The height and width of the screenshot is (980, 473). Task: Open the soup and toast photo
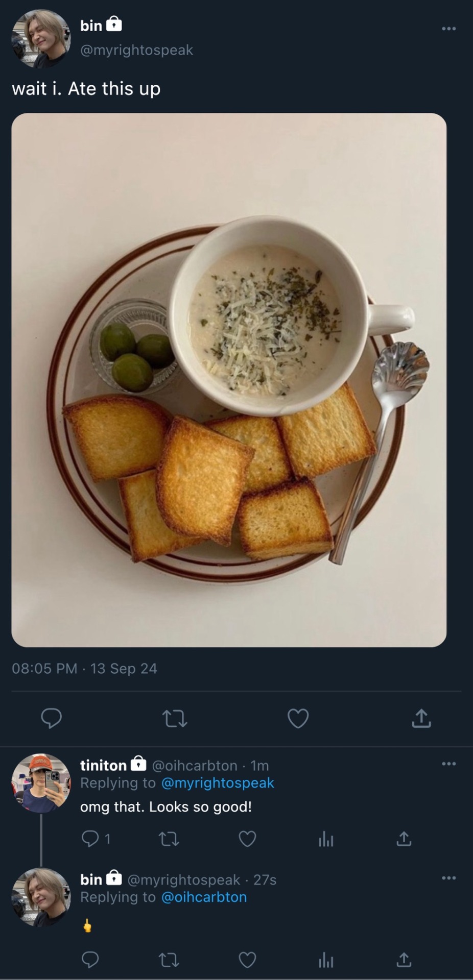[x=229, y=380]
